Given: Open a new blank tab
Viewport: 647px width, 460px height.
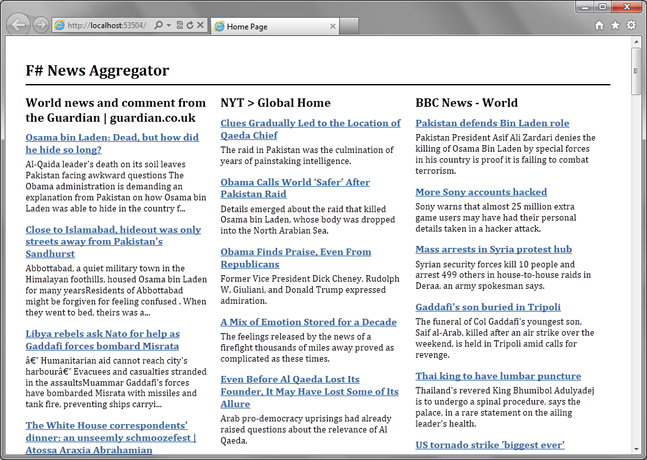Looking at the screenshot, I should pos(349,26).
